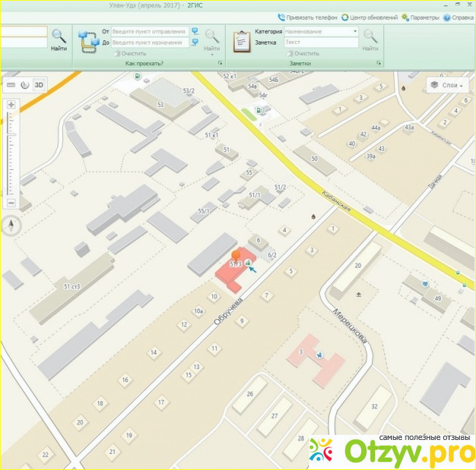Image resolution: width=476 pixels, height=470 pixels.
Task: Open Привязать телефон link
Action: [307, 17]
